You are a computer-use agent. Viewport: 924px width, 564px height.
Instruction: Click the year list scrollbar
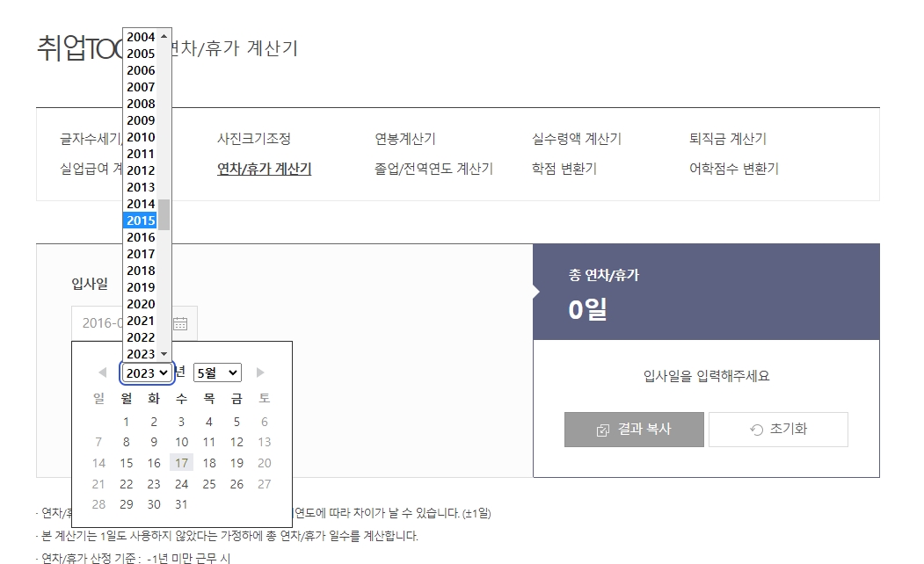coord(164,212)
